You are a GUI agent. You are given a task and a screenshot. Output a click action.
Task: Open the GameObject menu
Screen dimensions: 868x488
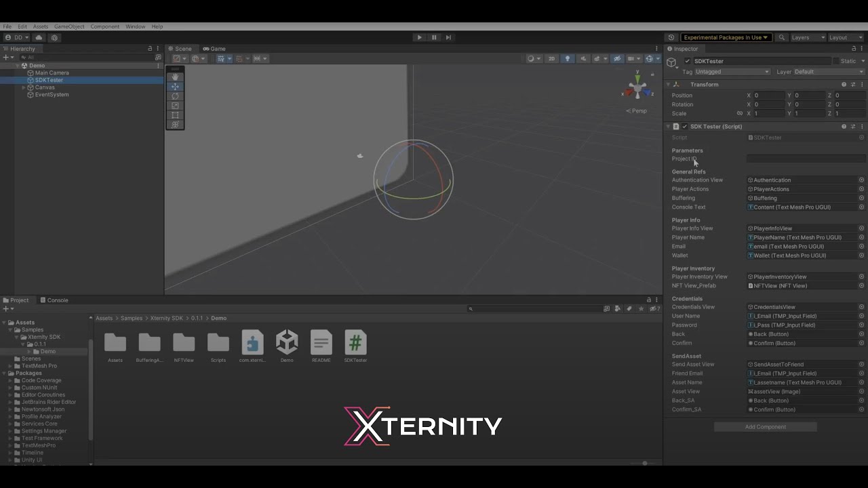(69, 26)
